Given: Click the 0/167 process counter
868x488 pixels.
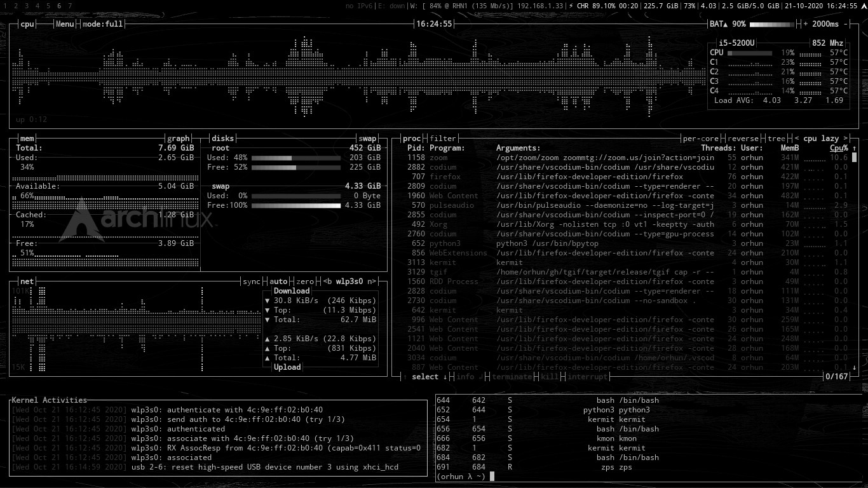Looking at the screenshot, I should pos(837,377).
